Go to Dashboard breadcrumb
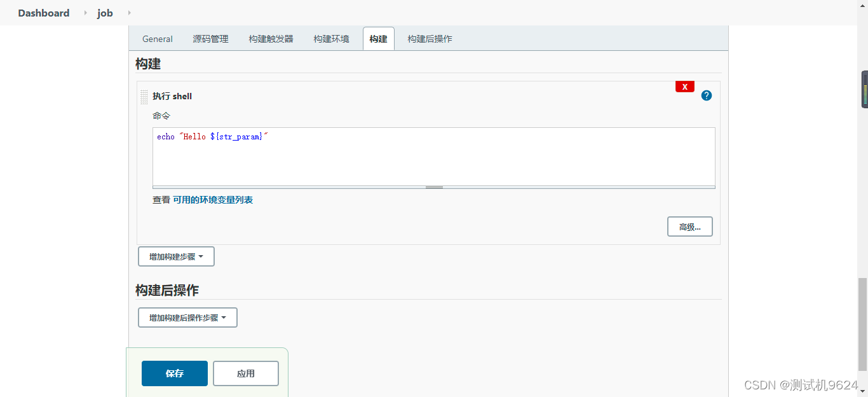 pyautogui.click(x=44, y=13)
